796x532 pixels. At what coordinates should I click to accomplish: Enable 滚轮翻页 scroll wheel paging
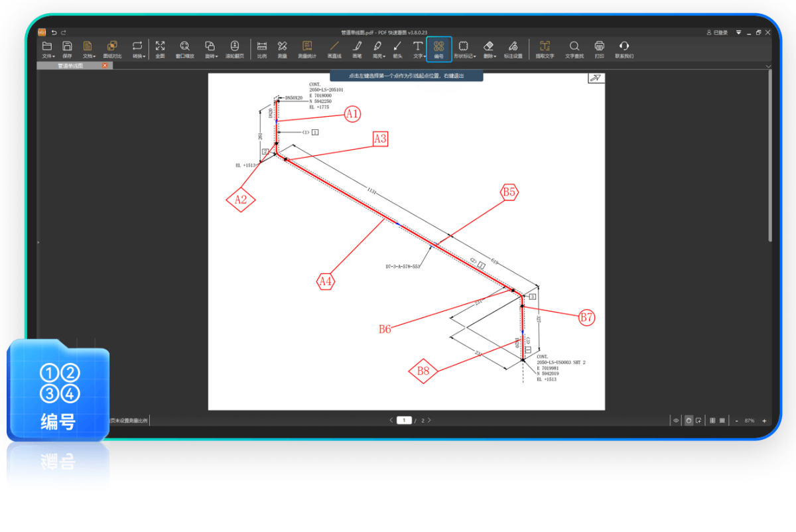(x=234, y=48)
